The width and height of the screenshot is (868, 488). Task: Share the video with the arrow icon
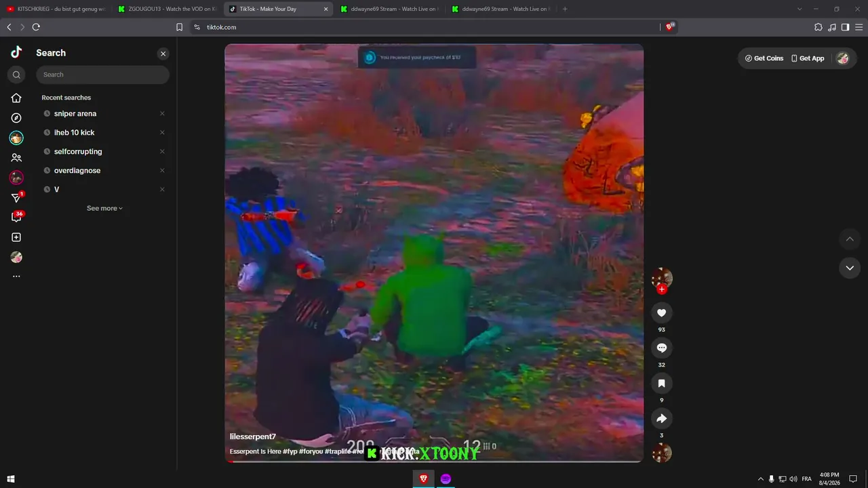point(662,418)
